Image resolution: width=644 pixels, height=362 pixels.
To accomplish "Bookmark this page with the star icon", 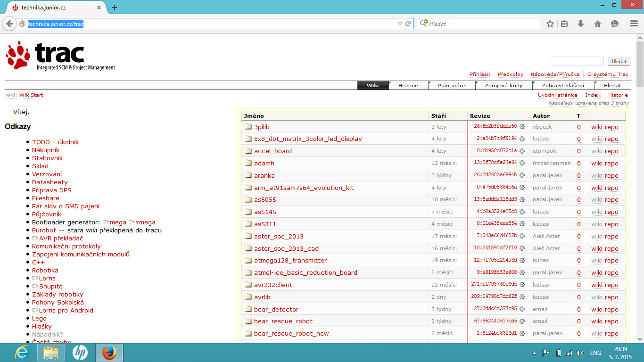I will pyautogui.click(x=550, y=24).
